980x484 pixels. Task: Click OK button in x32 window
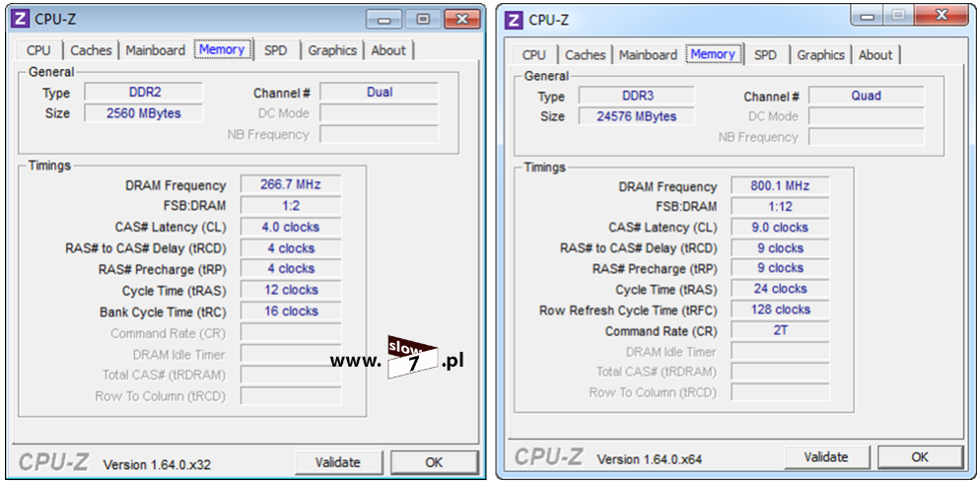(434, 462)
